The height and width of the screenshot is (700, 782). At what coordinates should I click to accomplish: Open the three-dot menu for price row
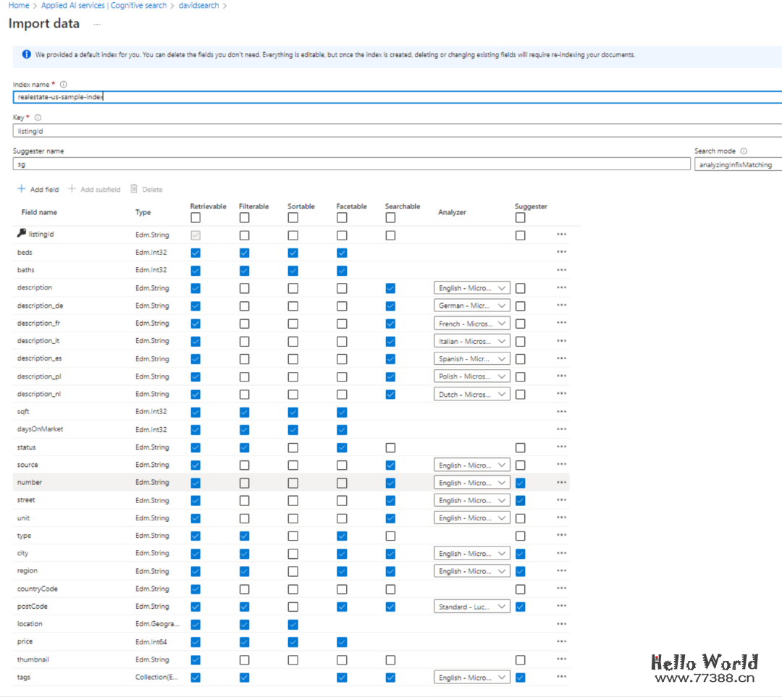561,641
